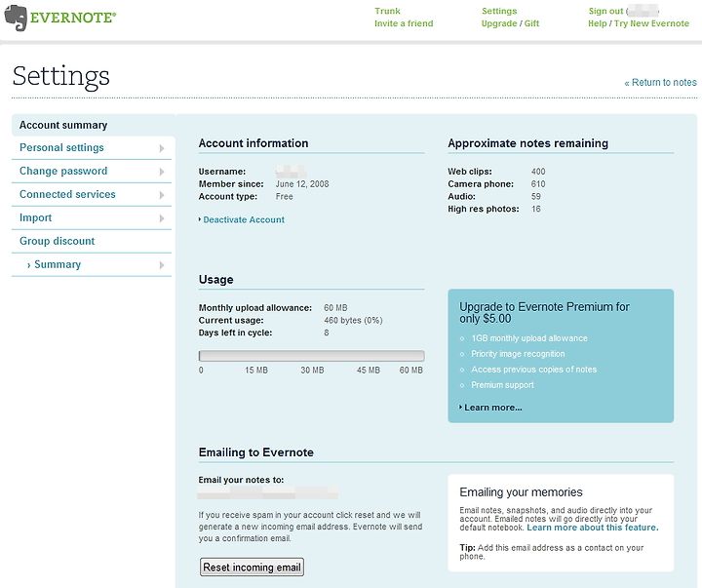The width and height of the screenshot is (702, 588).
Task: Click Invite a friend link
Action: pos(404,23)
